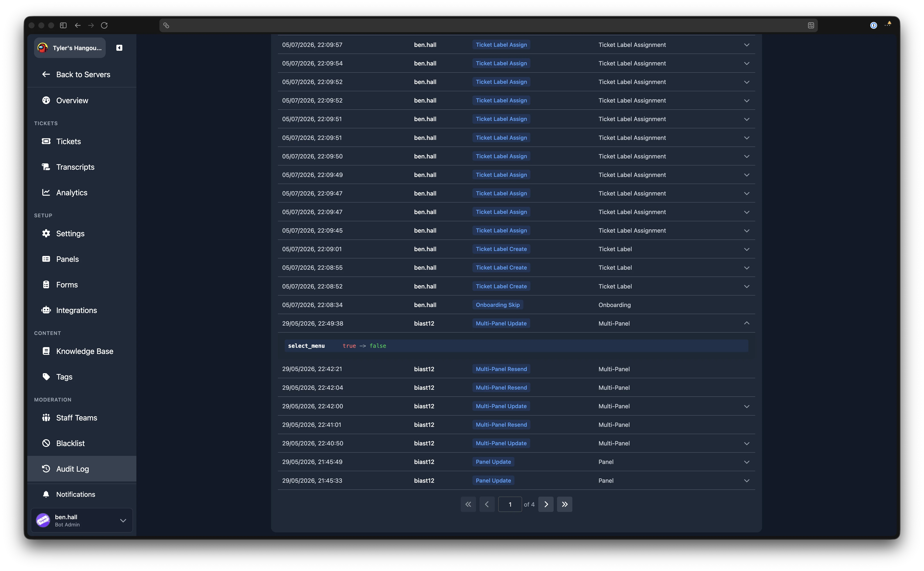Image resolution: width=924 pixels, height=571 pixels.
Task: Open the 1Password extension icon
Action: (873, 25)
